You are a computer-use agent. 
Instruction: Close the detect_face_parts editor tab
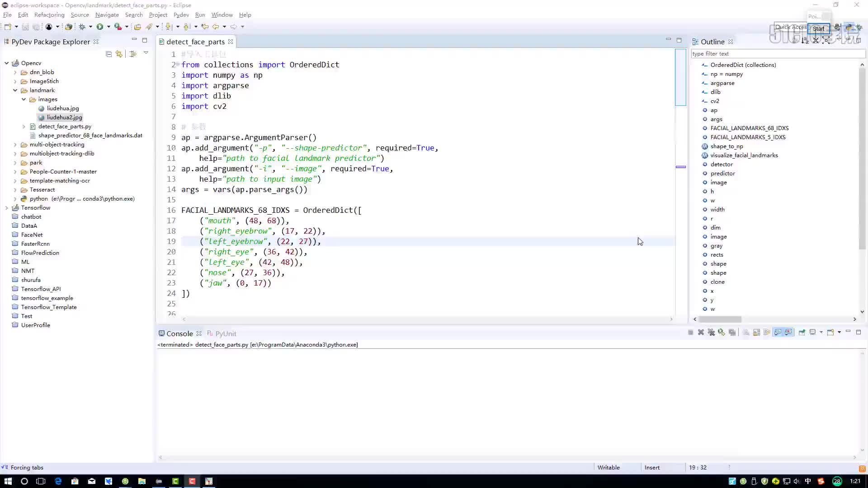pos(231,42)
